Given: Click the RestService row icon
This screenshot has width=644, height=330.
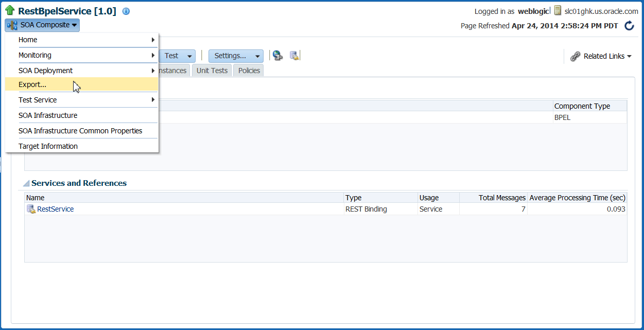Looking at the screenshot, I should [x=31, y=209].
